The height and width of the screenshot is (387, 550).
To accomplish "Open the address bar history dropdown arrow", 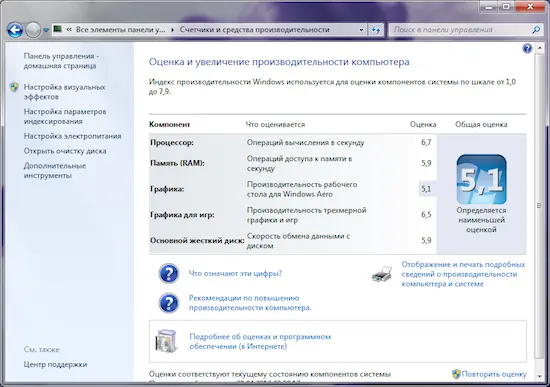I will tap(361, 30).
